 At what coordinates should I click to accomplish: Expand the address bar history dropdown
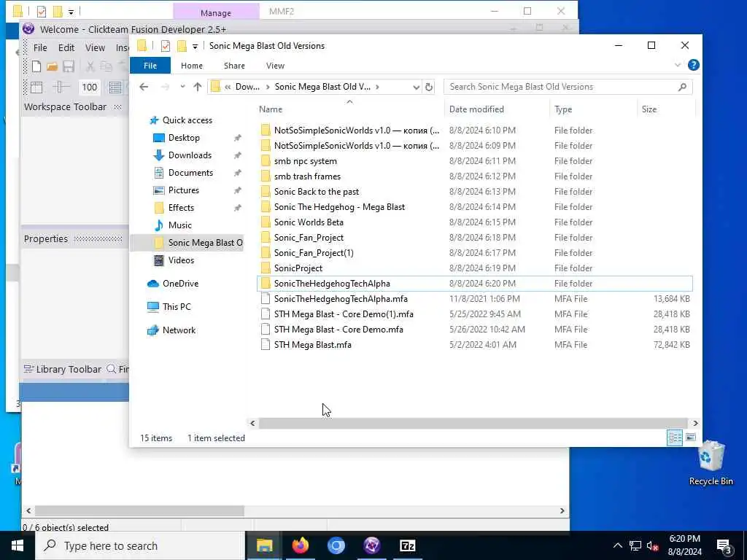click(416, 87)
